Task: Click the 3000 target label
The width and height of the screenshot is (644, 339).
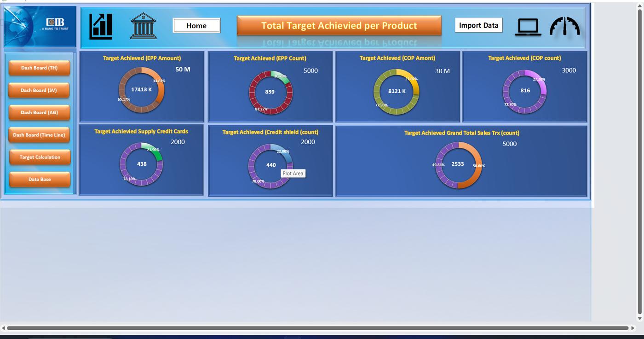Action: coord(569,70)
